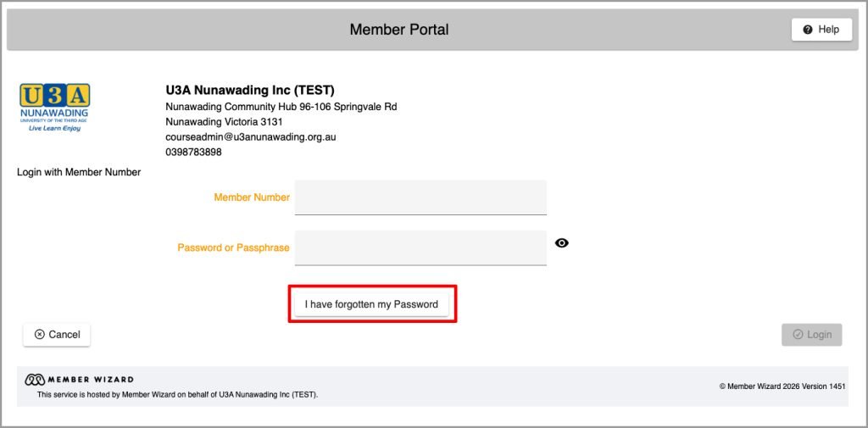Click the Password or Passphrase label
Viewport: 868px width, 428px height.
coord(234,248)
